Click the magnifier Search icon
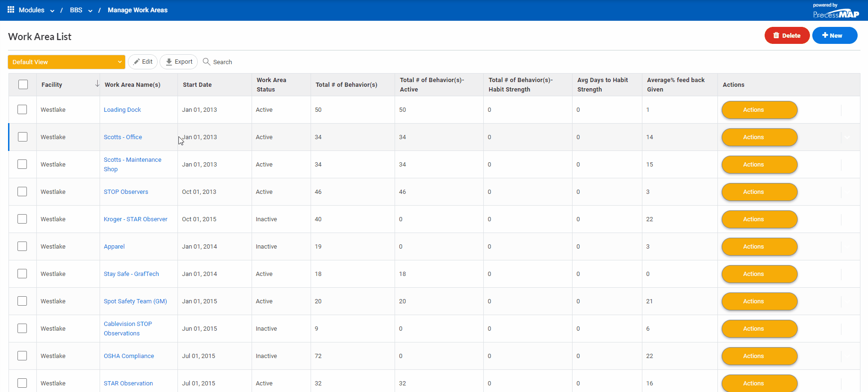Viewport: 868px width, 392px height. [x=206, y=62]
